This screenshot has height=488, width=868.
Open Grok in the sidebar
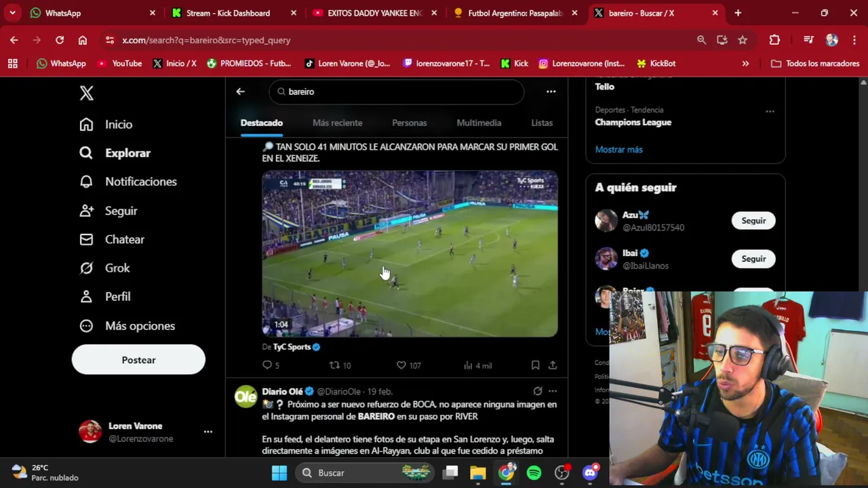[x=104, y=268]
